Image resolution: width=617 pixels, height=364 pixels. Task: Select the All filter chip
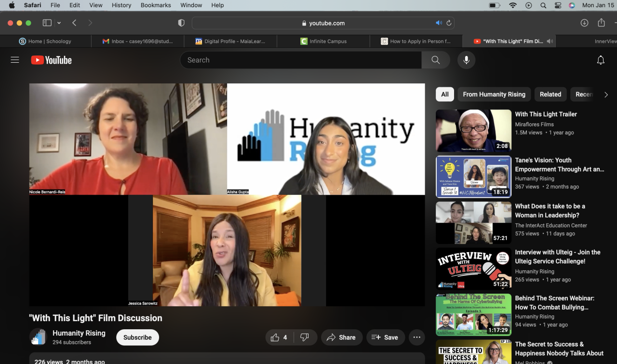445,94
